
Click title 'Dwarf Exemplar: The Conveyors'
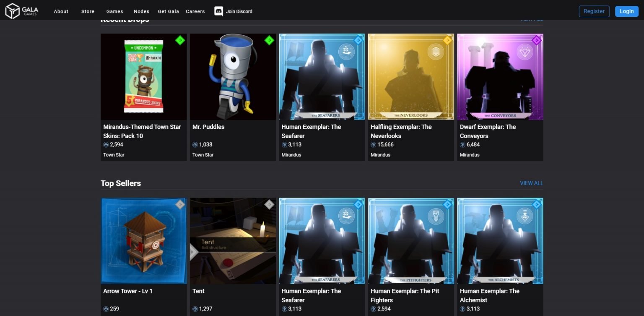pos(488,131)
